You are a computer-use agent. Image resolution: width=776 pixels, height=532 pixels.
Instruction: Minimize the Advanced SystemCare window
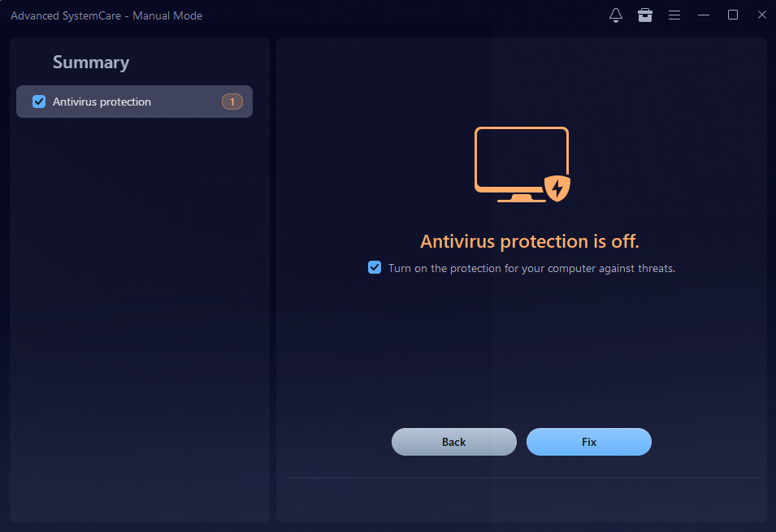tap(704, 15)
